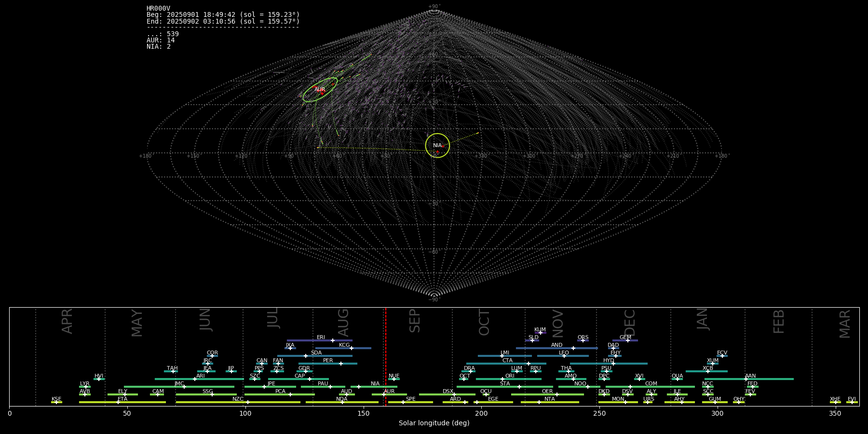Click the KCG shower label
868x434 pixels.
coord(344,345)
